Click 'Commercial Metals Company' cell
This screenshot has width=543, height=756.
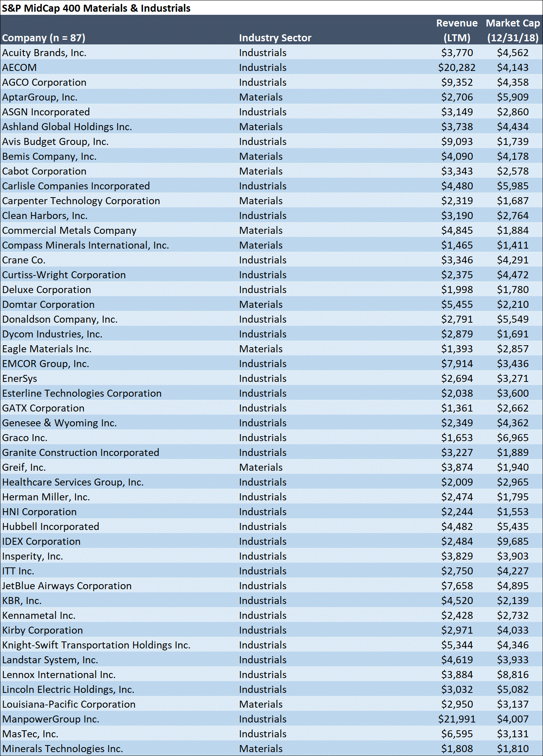[69, 230]
